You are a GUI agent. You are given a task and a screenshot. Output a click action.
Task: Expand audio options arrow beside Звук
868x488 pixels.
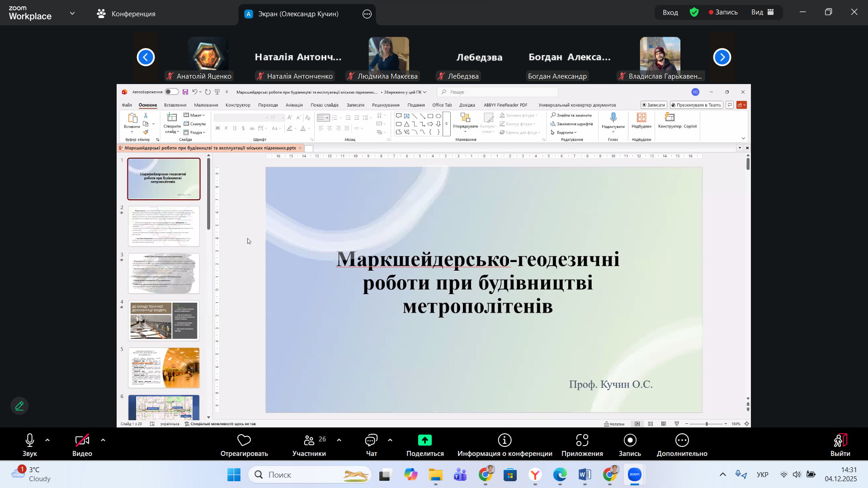(x=47, y=440)
